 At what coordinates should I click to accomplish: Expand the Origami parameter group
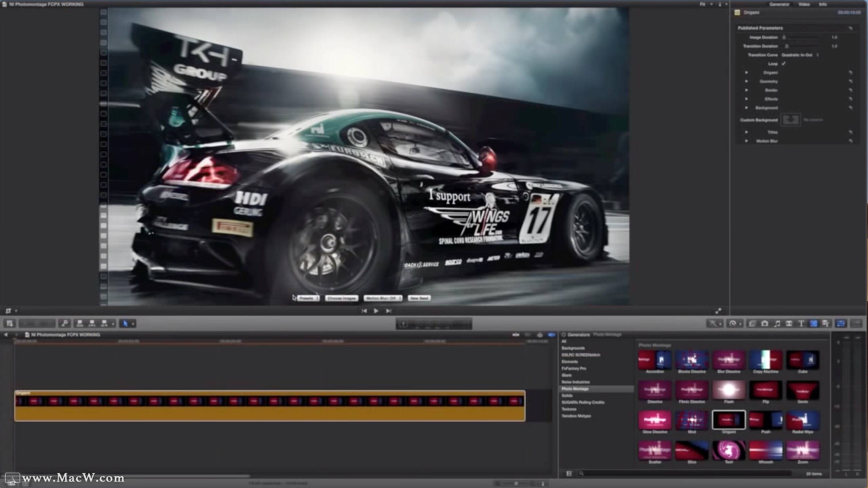click(x=746, y=73)
